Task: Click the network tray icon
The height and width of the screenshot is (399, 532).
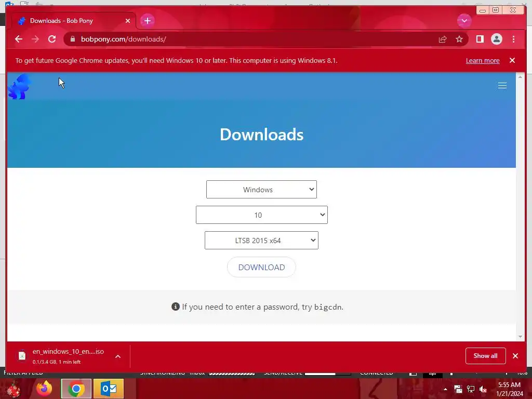Action: [471, 389]
